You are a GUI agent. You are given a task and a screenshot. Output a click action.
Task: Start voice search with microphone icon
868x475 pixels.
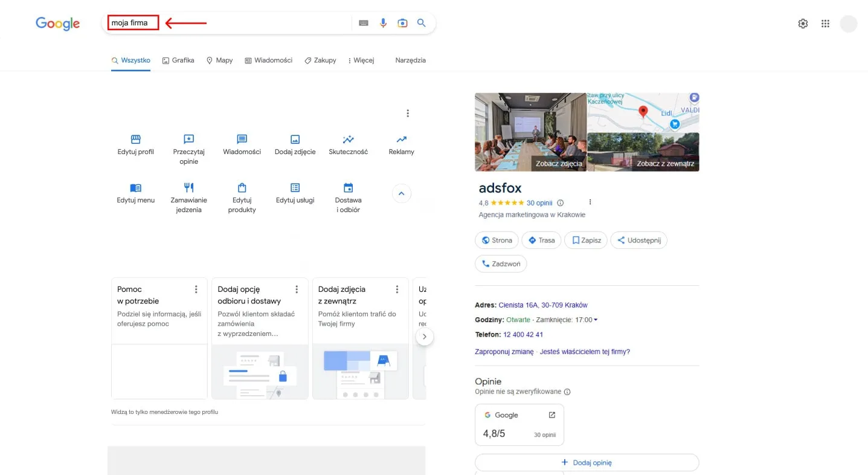(383, 23)
